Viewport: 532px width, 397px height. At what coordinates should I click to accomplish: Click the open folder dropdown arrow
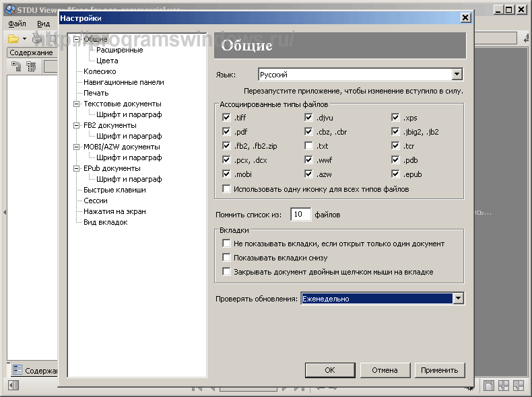[24, 39]
